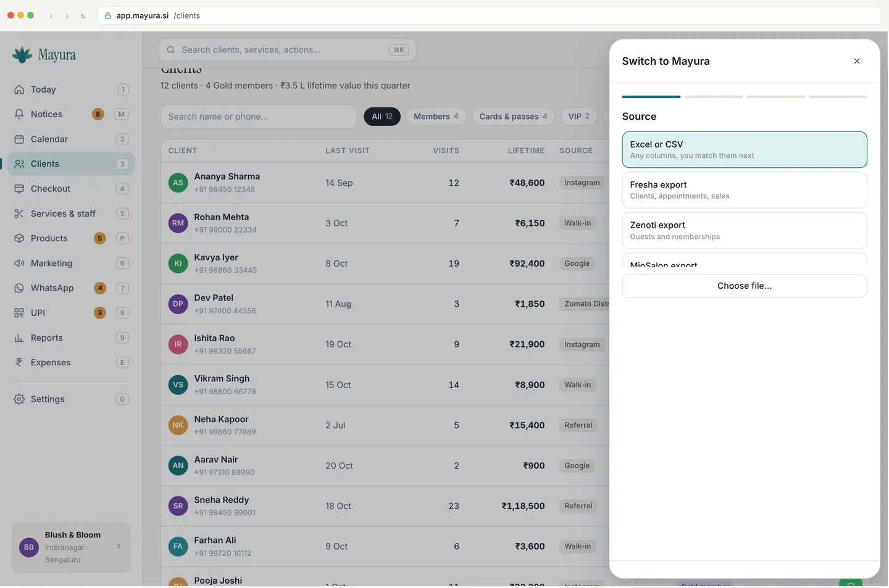Click the LIFETIME column header
Image resolution: width=889 pixels, height=588 pixels.
pyautogui.click(x=526, y=151)
